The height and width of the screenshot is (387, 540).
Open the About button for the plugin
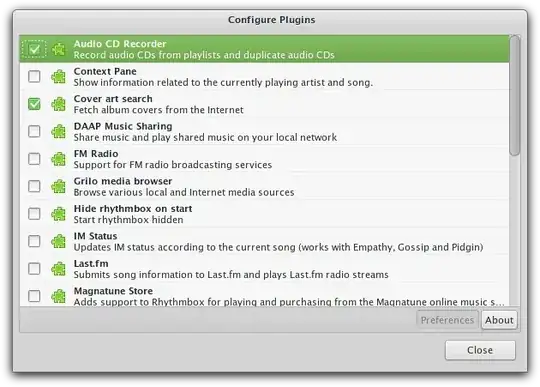tap(499, 320)
